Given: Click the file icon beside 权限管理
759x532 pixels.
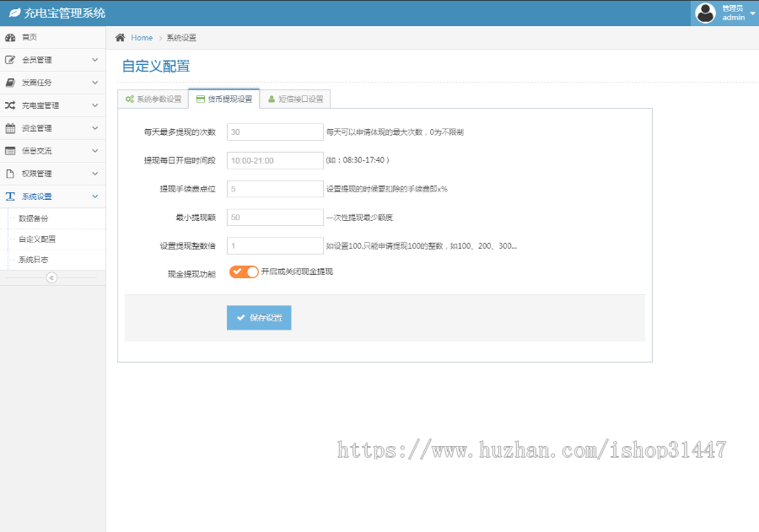Looking at the screenshot, I should click(10, 174).
